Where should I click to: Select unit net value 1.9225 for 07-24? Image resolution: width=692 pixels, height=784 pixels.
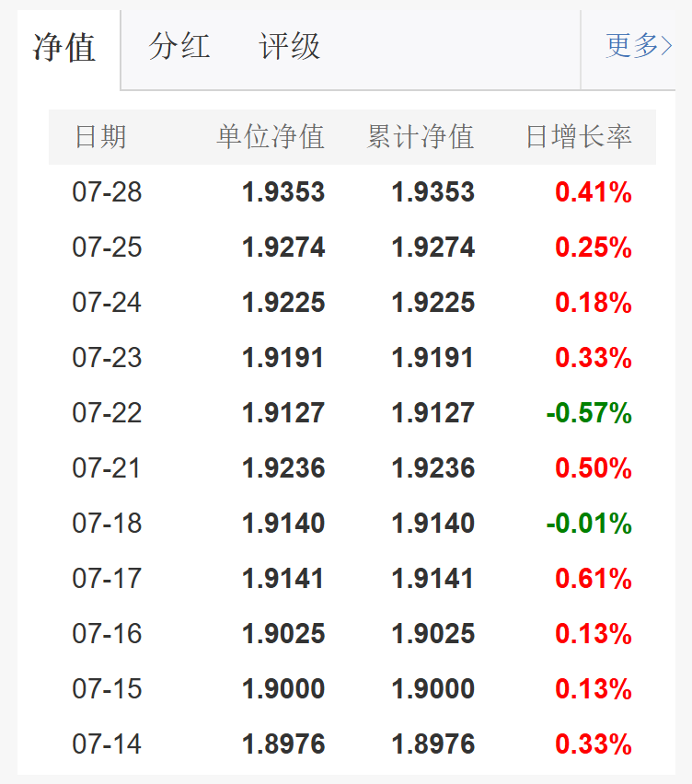(283, 303)
